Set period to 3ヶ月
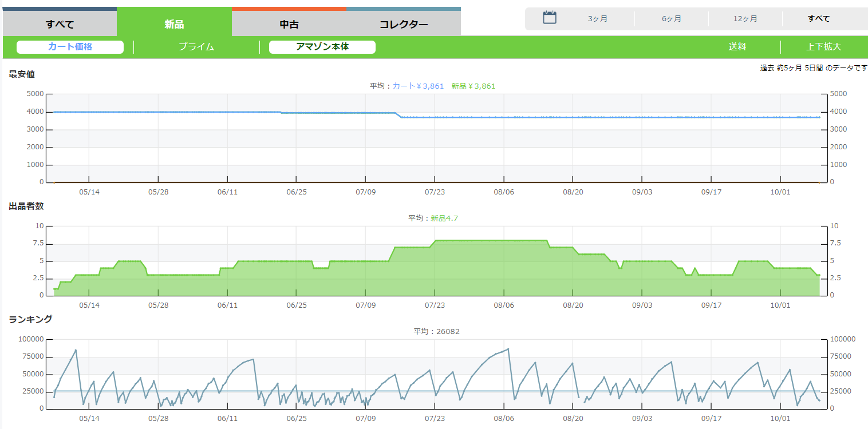Screen dimensions: 868x429 597,18
